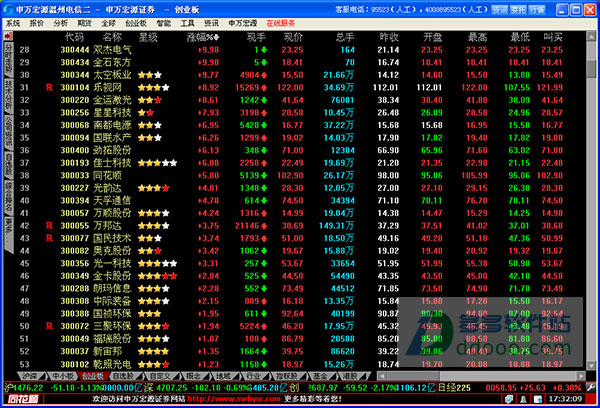The image size is (600, 408).
Task: Open the 分析 menu
Action: click(60, 23)
